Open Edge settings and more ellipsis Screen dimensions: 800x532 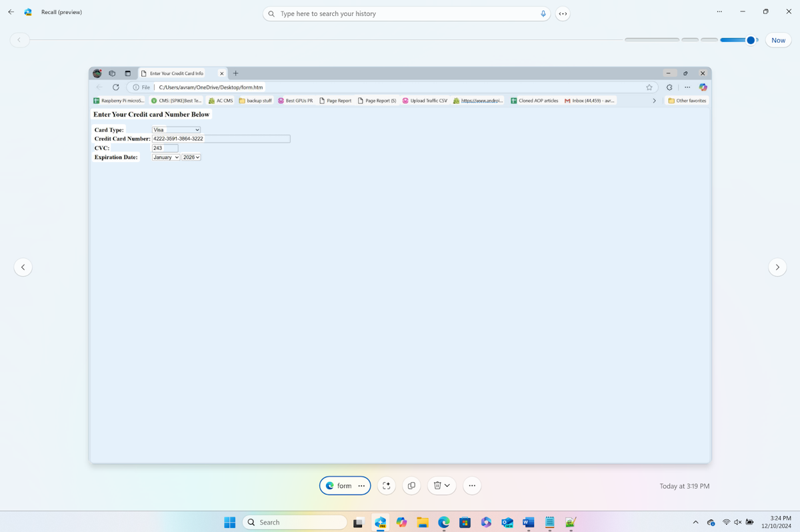point(687,87)
